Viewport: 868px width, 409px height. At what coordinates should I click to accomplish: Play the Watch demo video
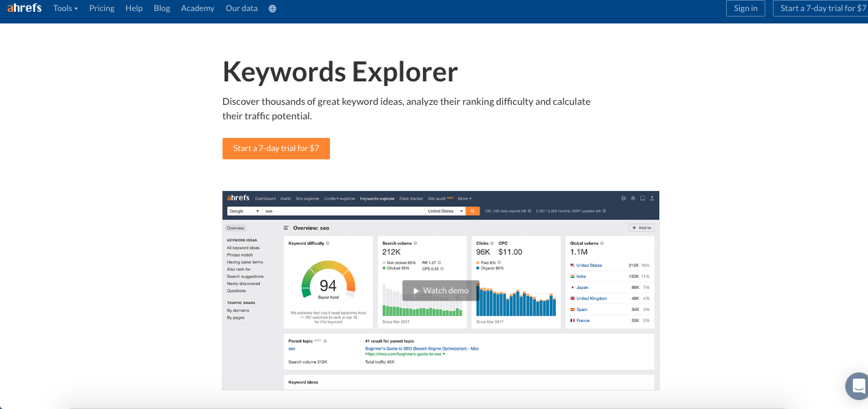click(x=440, y=290)
